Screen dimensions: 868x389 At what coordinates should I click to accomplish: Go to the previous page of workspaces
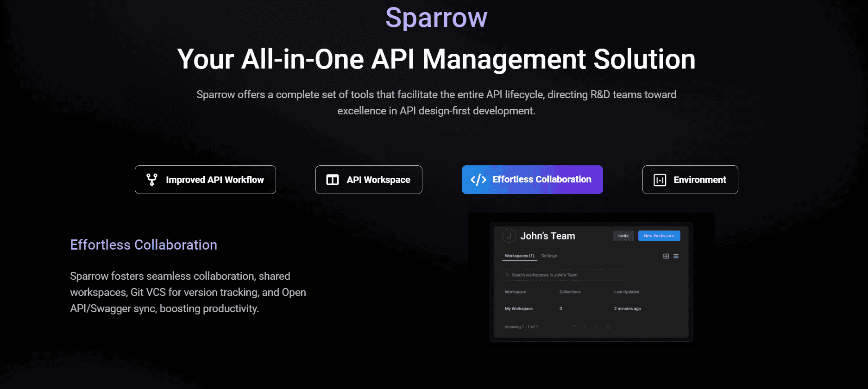click(x=585, y=327)
